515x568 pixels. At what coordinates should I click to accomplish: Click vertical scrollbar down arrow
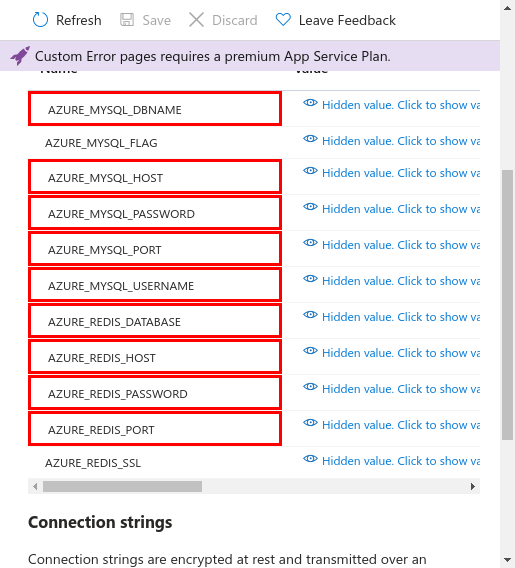coord(507,560)
